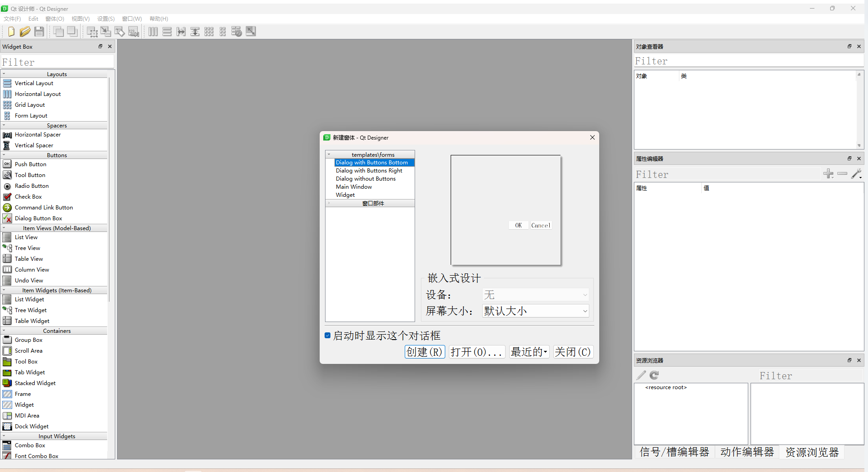Open the 屏幕大小 combo box
Viewport: 868px width, 472px height.
[536, 311]
